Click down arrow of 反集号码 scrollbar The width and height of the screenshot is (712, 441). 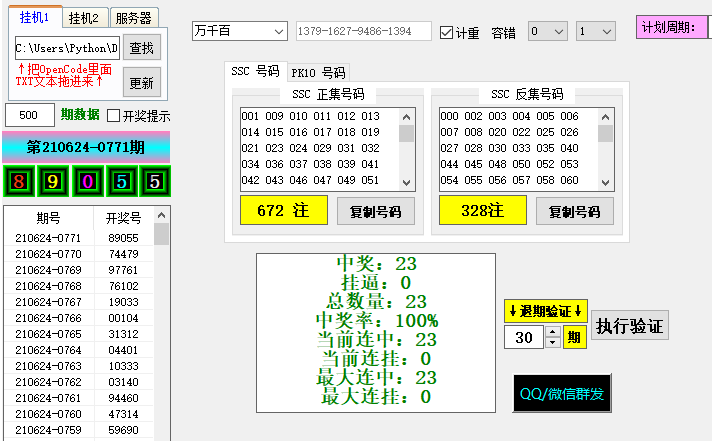point(605,183)
